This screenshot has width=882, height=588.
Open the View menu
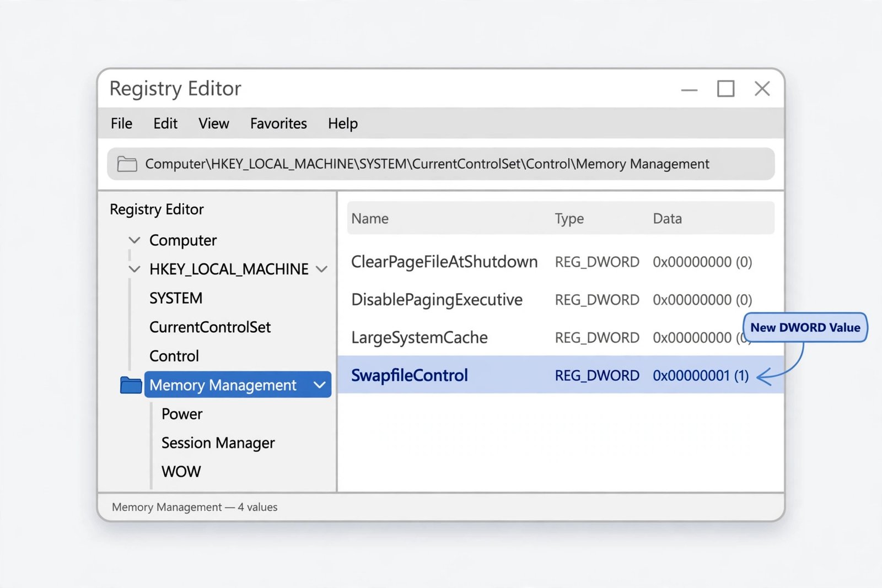[x=214, y=123]
